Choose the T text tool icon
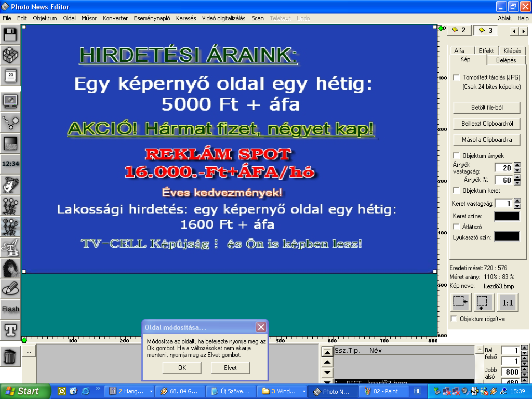The image size is (532, 399). 10,329
